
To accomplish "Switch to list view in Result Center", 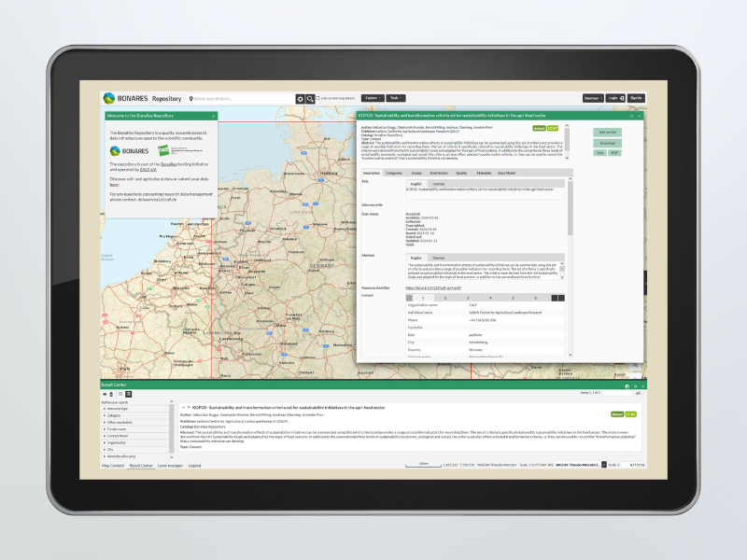I will (x=129, y=394).
